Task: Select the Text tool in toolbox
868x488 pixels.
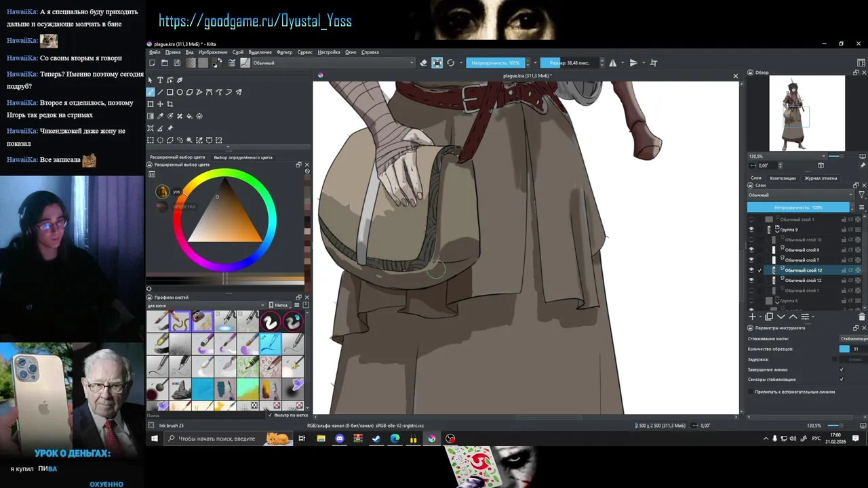Action: [x=160, y=80]
